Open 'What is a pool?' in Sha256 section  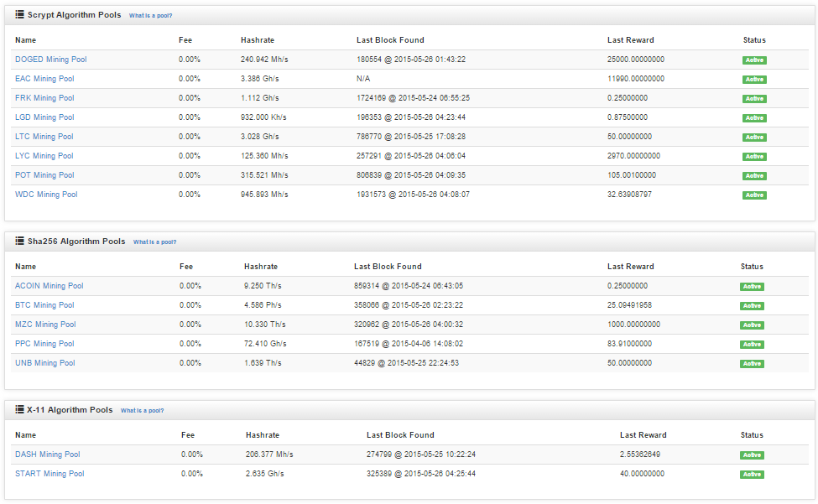pos(154,242)
